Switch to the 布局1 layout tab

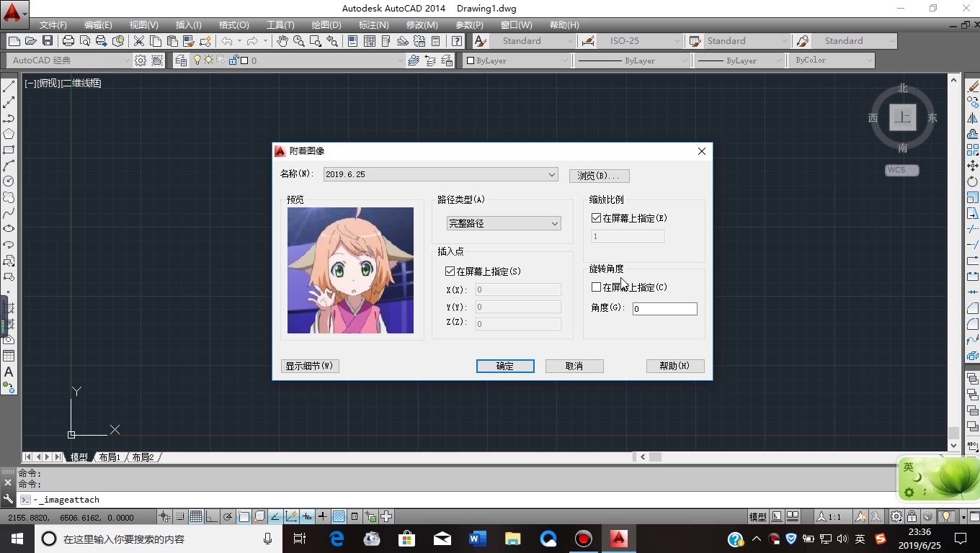[x=110, y=457]
